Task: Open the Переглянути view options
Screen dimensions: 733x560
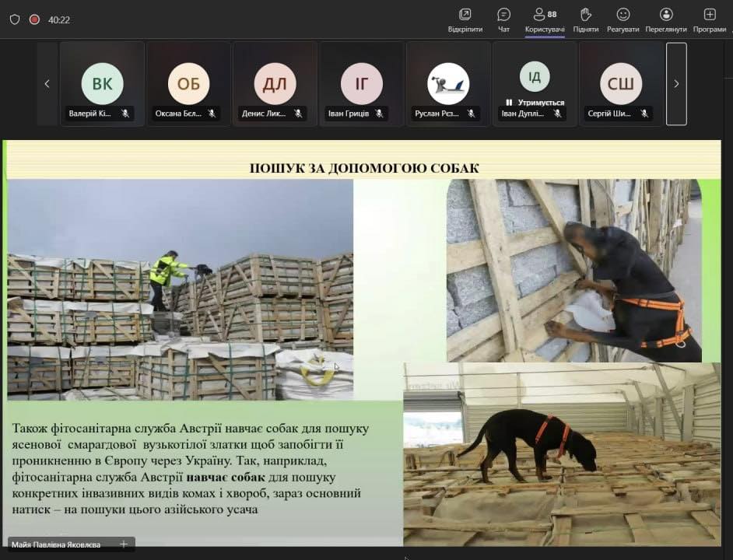Action: [x=666, y=15]
